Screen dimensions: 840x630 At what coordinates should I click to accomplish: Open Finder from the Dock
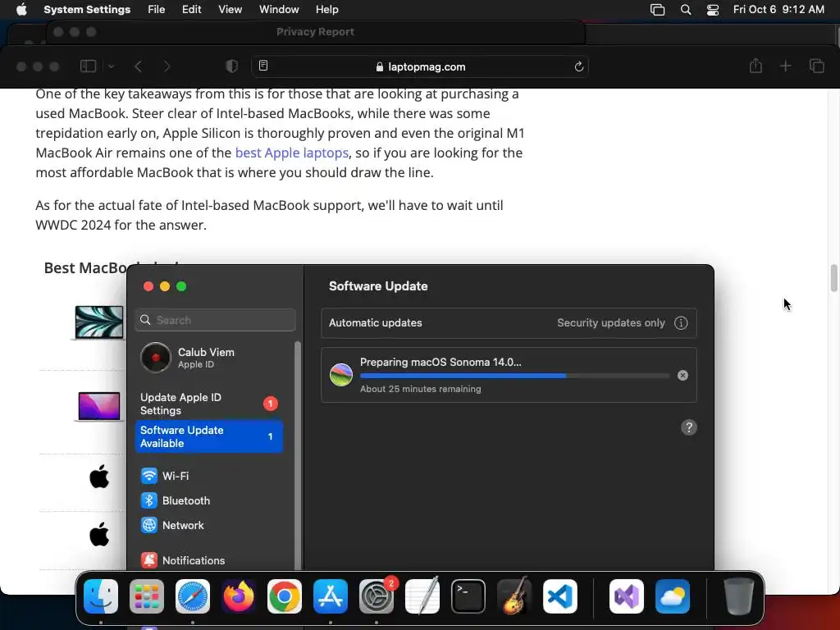[101, 596]
